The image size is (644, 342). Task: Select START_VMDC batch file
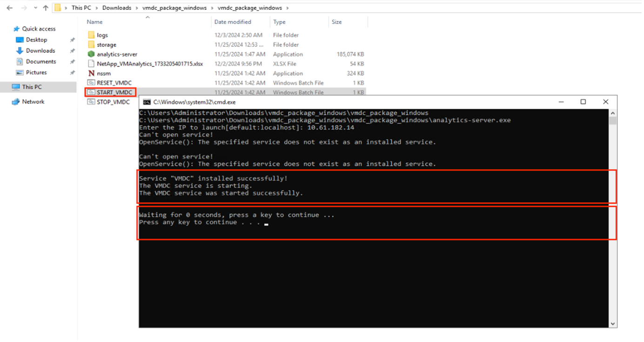pos(114,92)
